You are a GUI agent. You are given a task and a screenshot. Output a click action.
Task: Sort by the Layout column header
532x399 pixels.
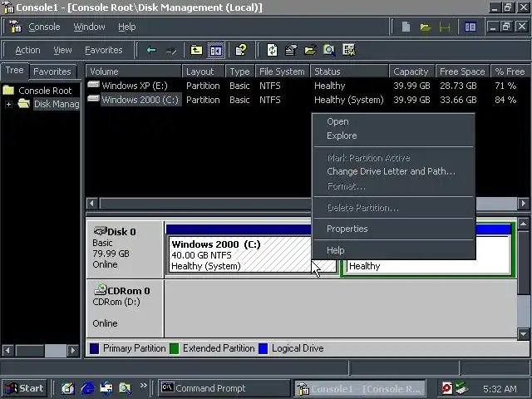(203, 71)
